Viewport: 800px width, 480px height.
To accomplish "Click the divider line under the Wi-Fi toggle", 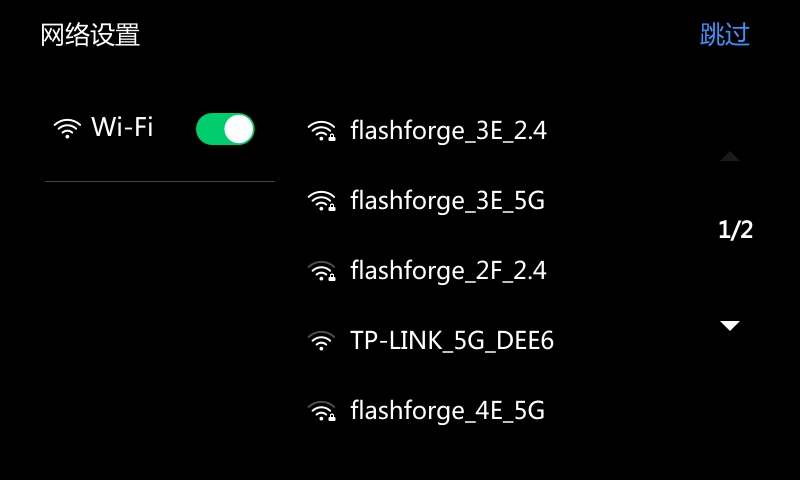I will [160, 181].
